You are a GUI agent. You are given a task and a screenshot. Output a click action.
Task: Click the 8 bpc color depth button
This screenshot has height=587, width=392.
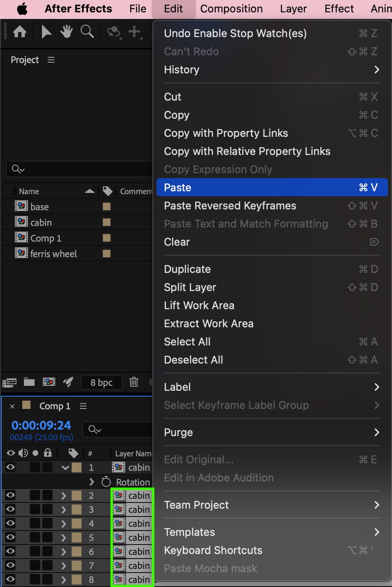pos(101,383)
